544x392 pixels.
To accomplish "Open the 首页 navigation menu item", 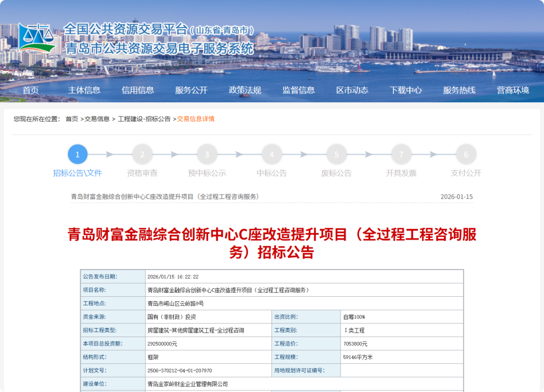I will pyautogui.click(x=31, y=90).
